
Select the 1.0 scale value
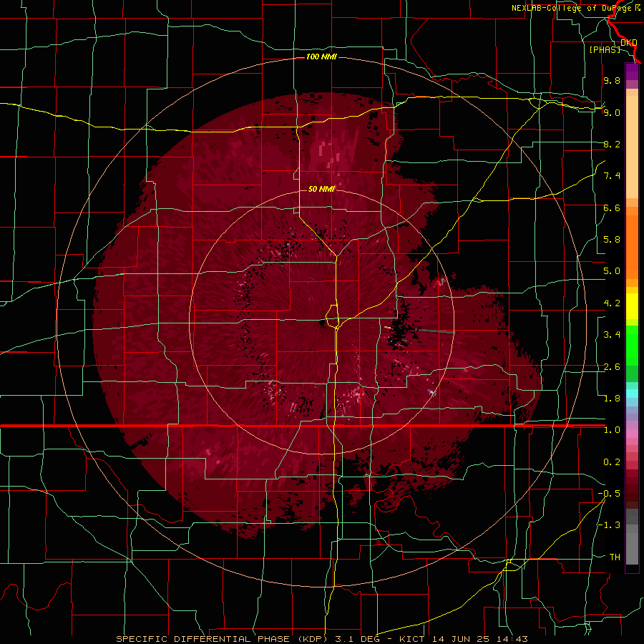click(x=612, y=430)
